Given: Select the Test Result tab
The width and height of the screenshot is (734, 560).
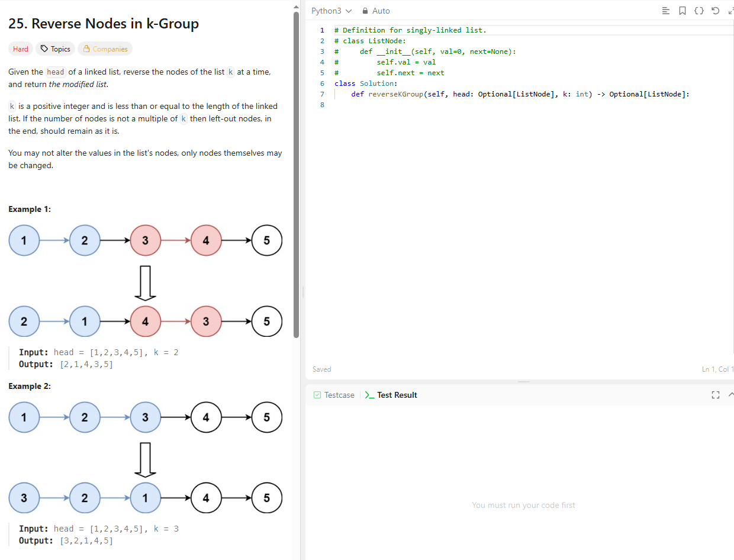Looking at the screenshot, I should click(x=391, y=395).
